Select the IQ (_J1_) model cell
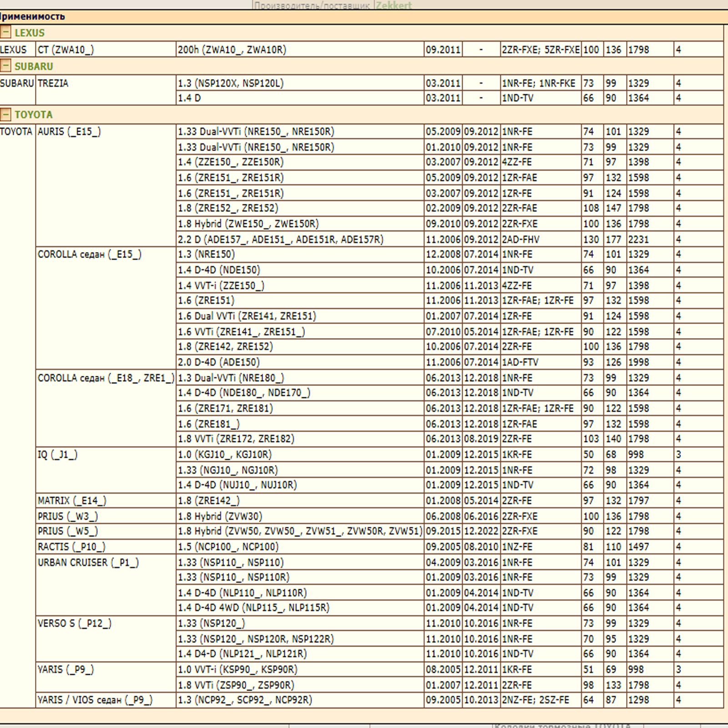The width and height of the screenshot is (728, 728). pyautogui.click(x=57, y=455)
